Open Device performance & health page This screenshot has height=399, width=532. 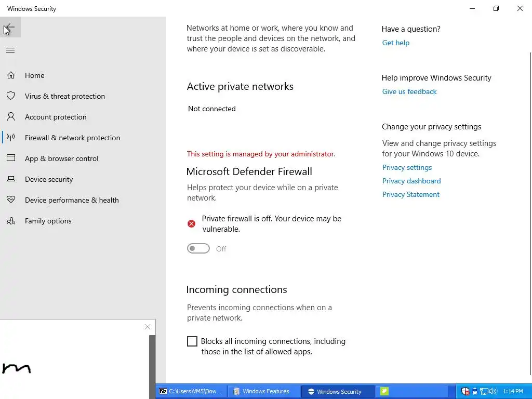point(72,200)
